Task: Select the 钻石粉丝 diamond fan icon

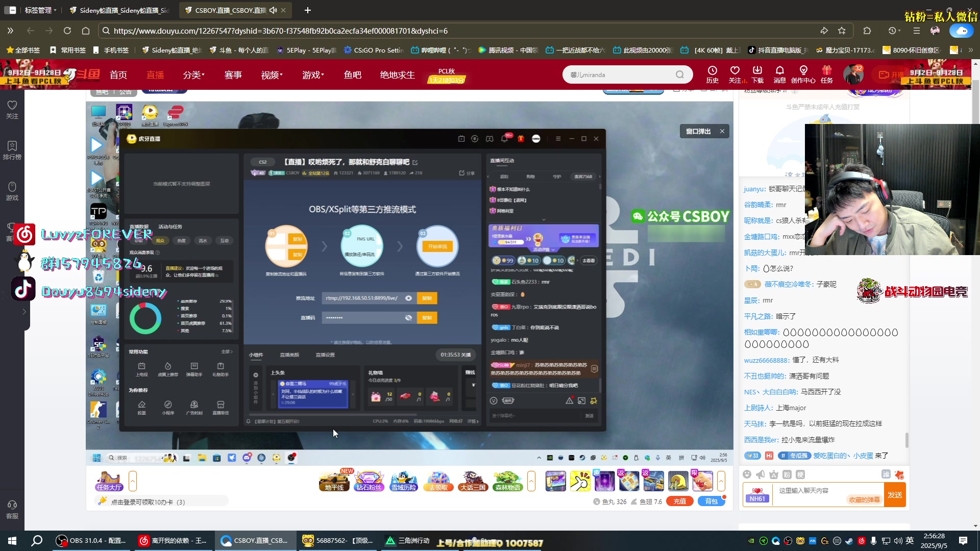Action: click(369, 481)
